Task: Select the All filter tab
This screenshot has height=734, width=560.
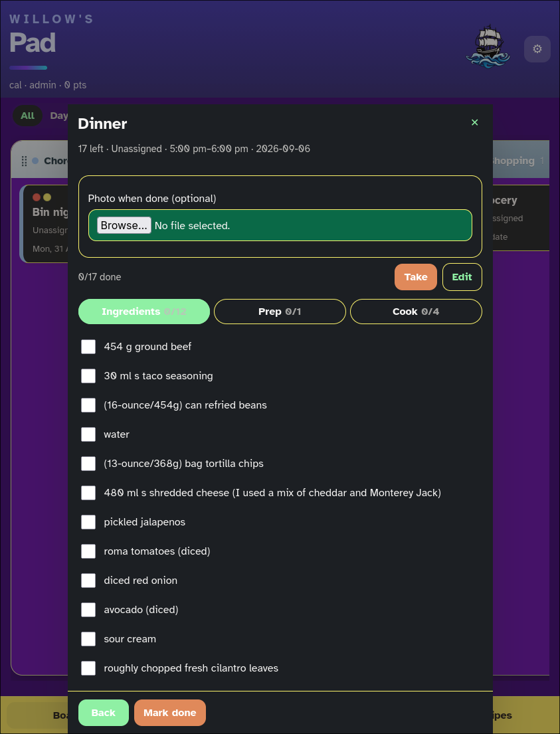Action: pyautogui.click(x=27, y=115)
